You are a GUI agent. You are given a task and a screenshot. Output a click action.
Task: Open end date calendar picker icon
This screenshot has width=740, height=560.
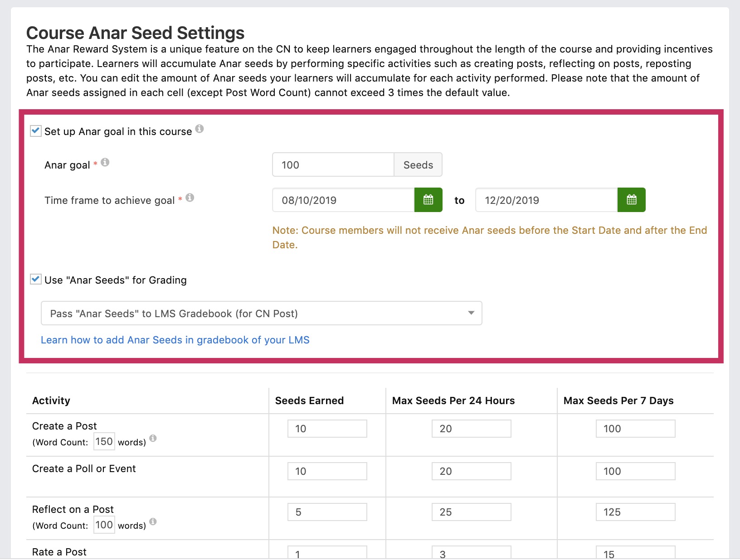click(632, 200)
